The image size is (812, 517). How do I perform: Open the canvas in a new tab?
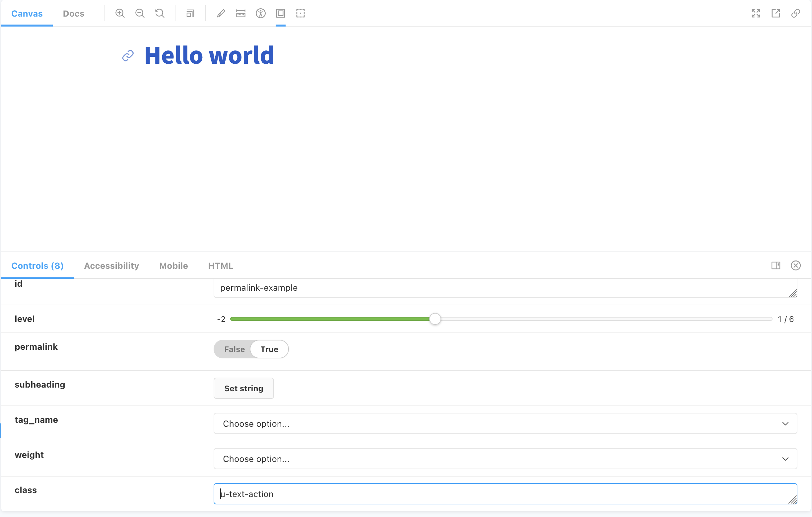pos(776,14)
